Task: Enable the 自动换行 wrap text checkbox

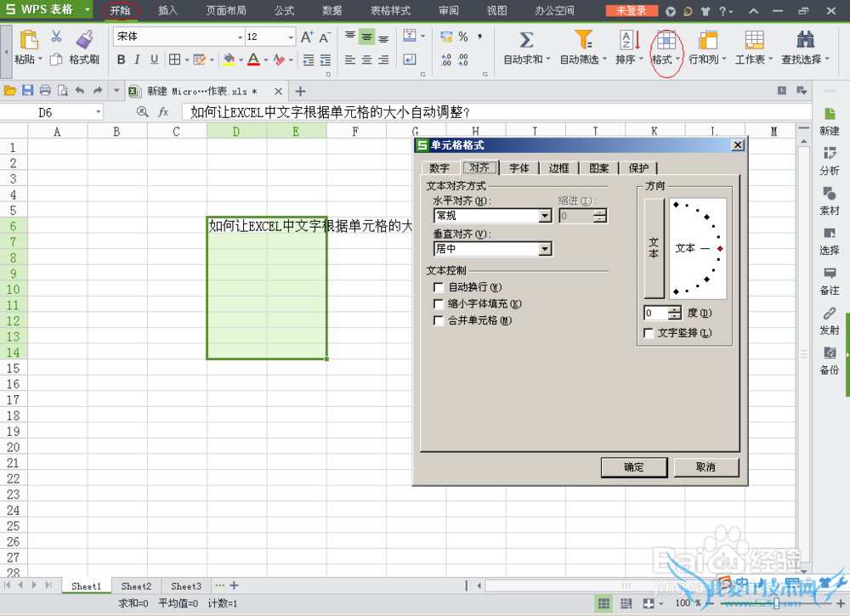Action: coord(439,288)
